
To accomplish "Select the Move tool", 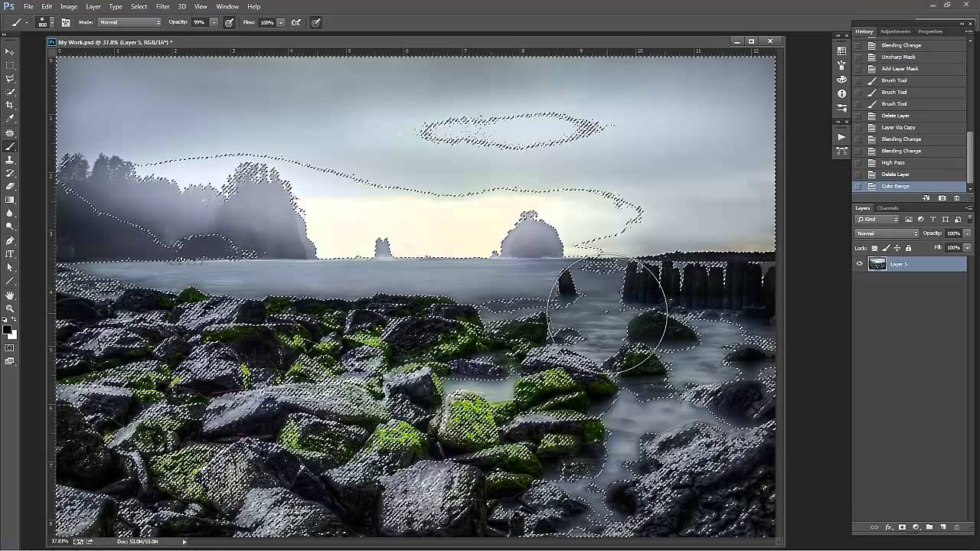I will (10, 51).
